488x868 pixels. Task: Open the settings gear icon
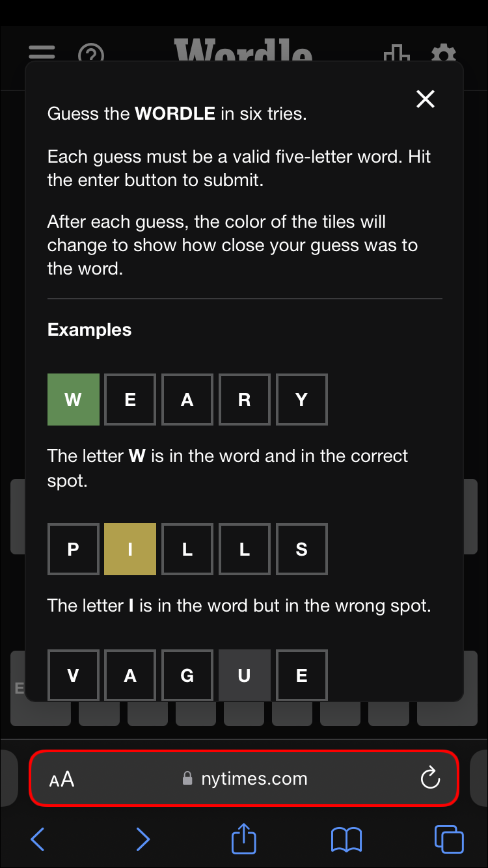click(x=444, y=53)
